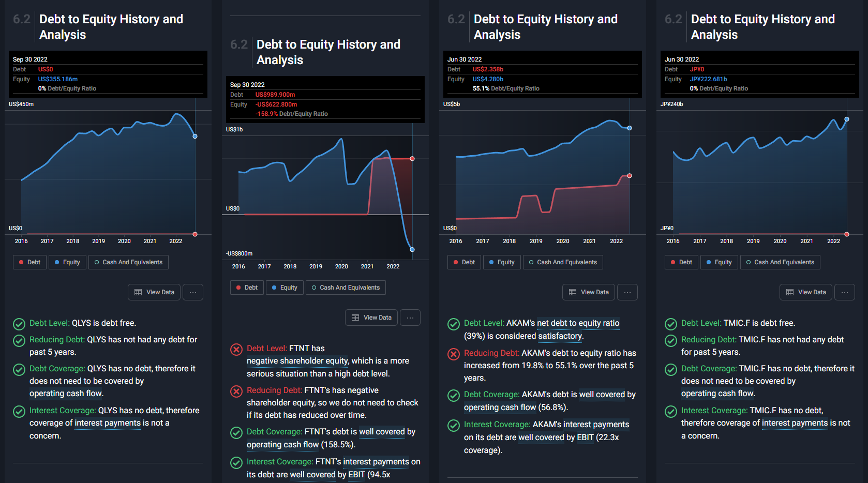Screen dimensions: 868x483
Task: Click red cross icon beside FTNT Reducing Debt
Action: click(236, 391)
